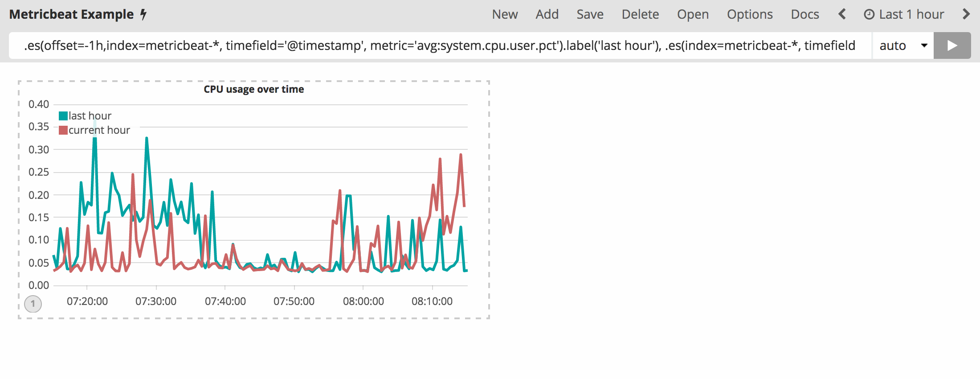Click the red current hour legend swatch
The height and width of the screenshot is (379, 980).
(x=63, y=130)
